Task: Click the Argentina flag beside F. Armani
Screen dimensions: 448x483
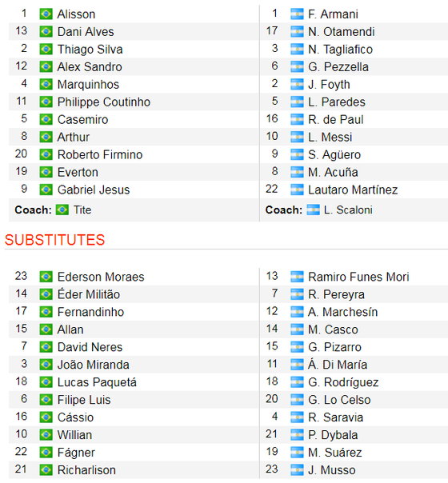Action: 297,14
